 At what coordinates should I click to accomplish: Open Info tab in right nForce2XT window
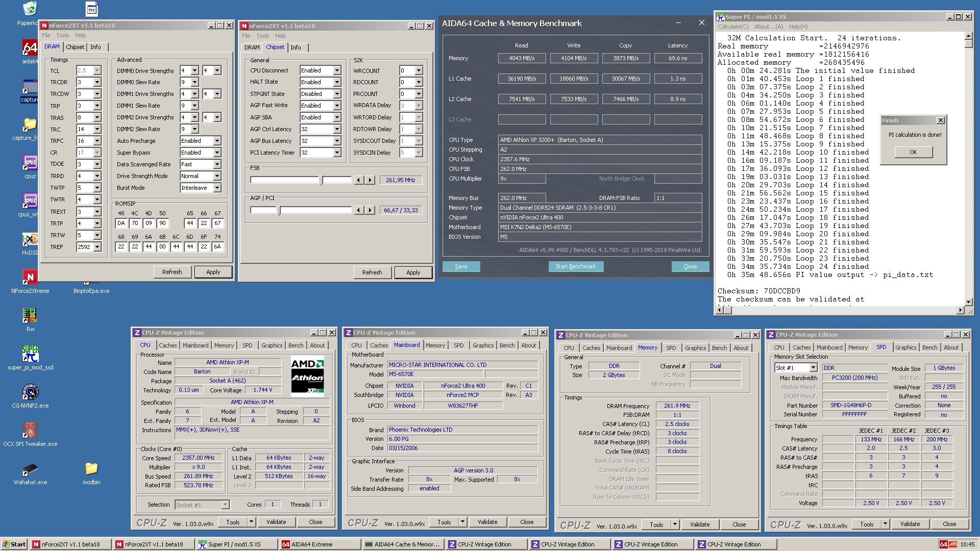[x=296, y=47]
